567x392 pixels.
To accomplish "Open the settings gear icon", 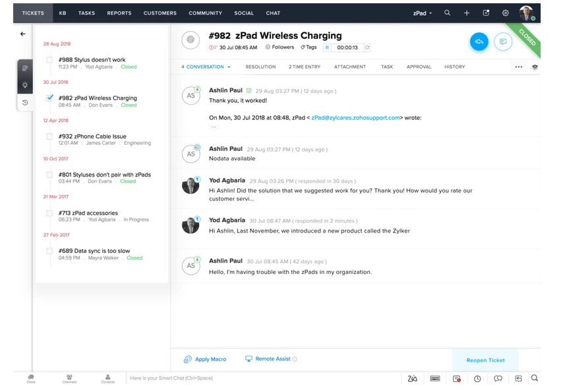I will point(506,13).
